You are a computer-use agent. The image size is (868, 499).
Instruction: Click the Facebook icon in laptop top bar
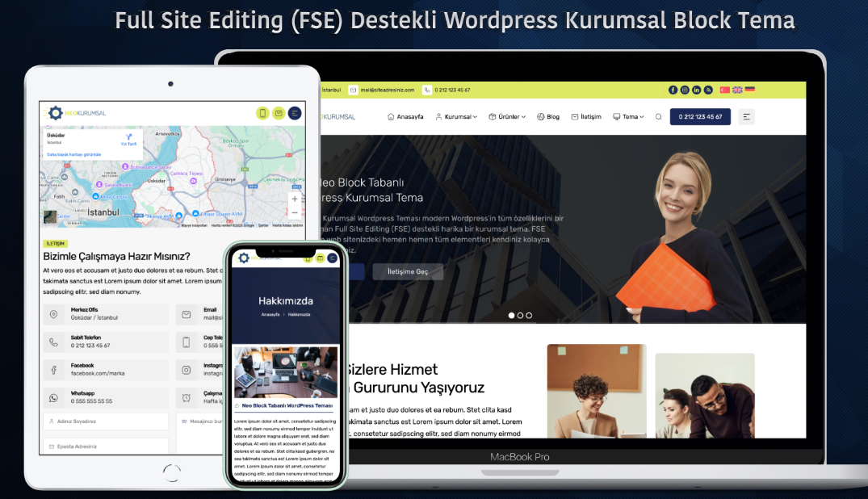[x=673, y=90]
